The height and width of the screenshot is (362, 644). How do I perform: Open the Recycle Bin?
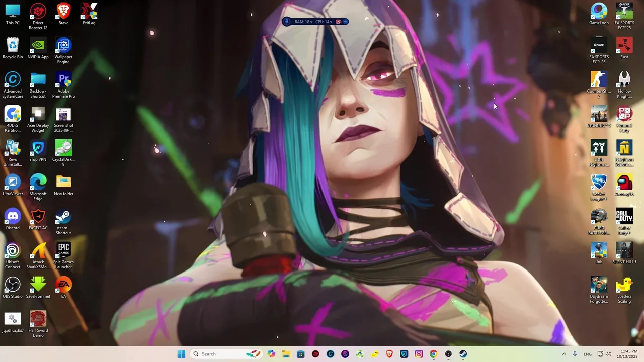tap(13, 48)
